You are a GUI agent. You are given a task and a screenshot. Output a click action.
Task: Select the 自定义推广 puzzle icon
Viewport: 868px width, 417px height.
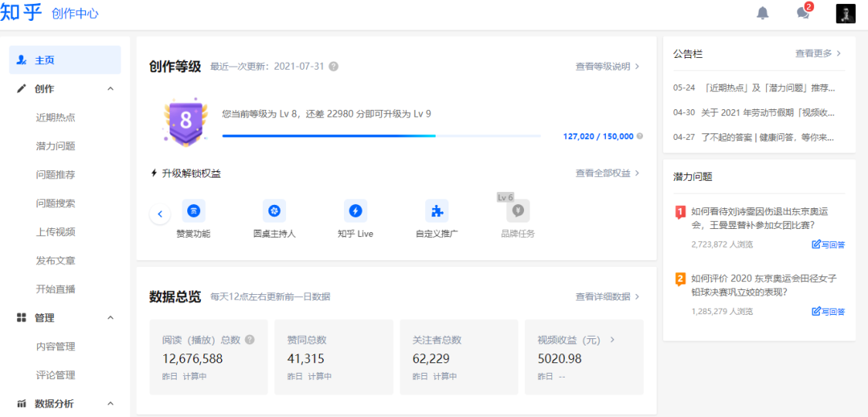(x=436, y=211)
